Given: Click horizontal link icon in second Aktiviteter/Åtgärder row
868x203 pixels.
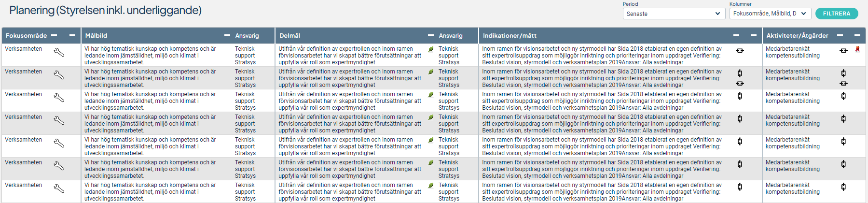Looking at the screenshot, I should (x=843, y=84).
